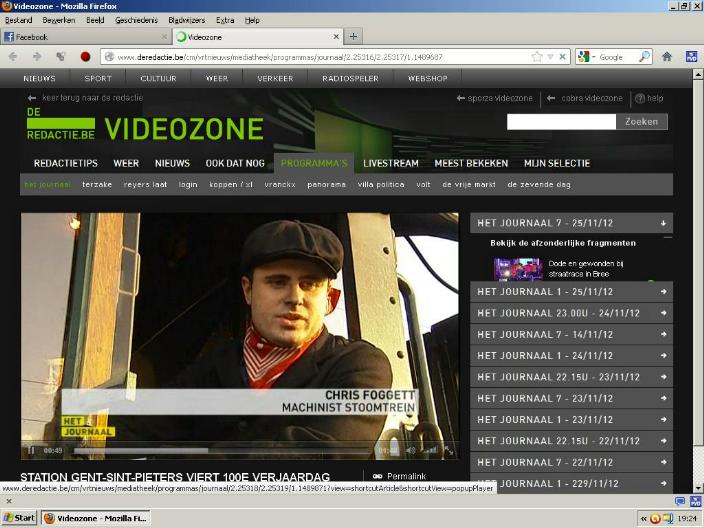Search with the Google magnifier icon
The width and height of the screenshot is (704, 528).
[645, 57]
